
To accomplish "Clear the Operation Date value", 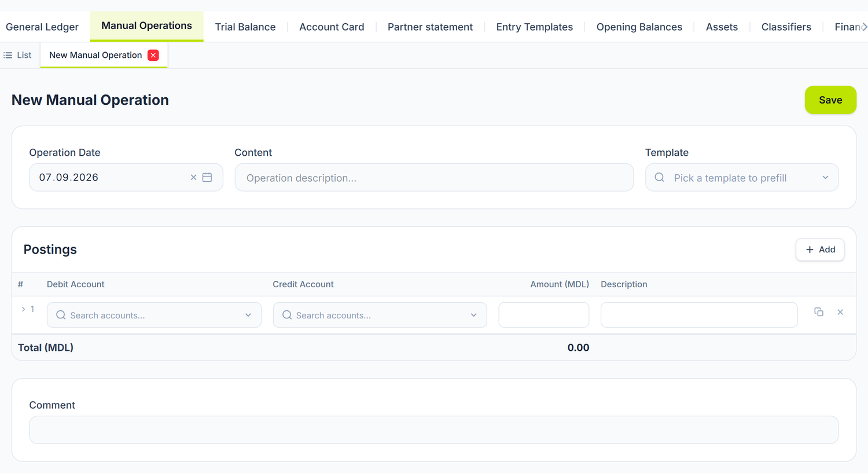I will (x=193, y=177).
